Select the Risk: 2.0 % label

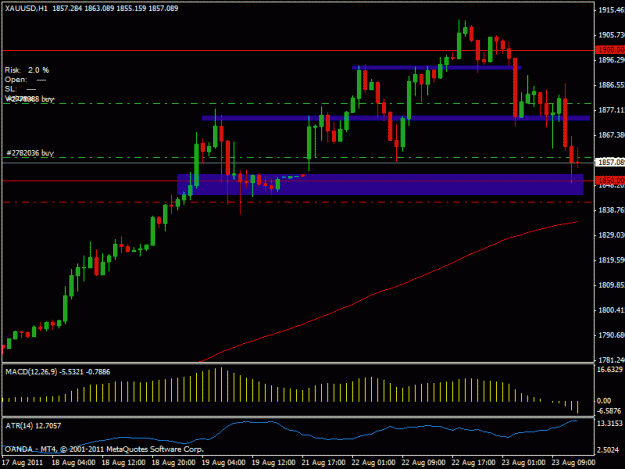27,70
